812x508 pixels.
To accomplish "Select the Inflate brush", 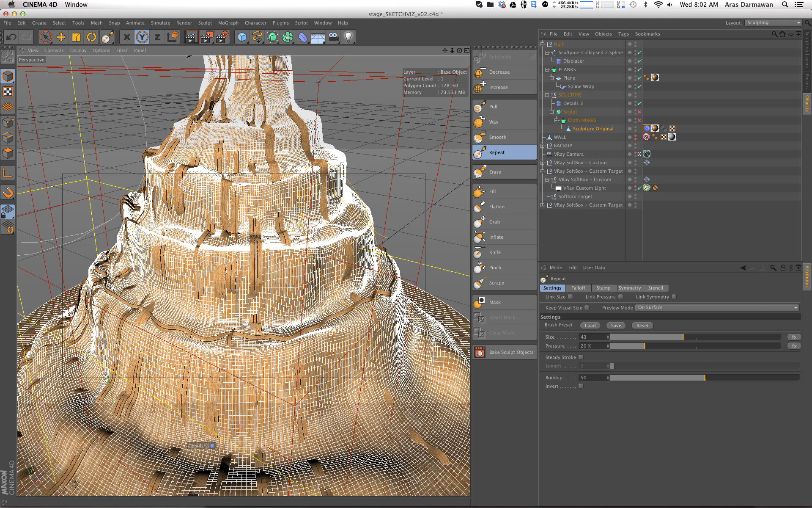I will 504,237.
